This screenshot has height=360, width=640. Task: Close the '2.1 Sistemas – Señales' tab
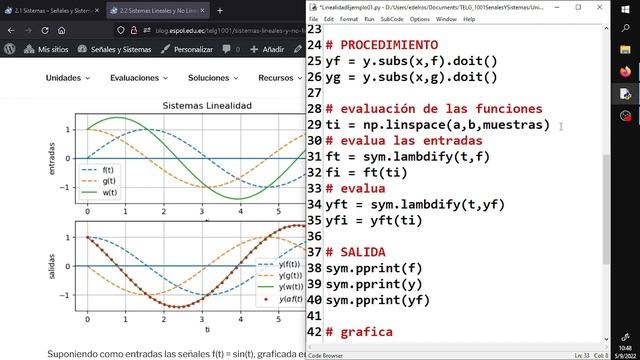pyautogui.click(x=97, y=11)
